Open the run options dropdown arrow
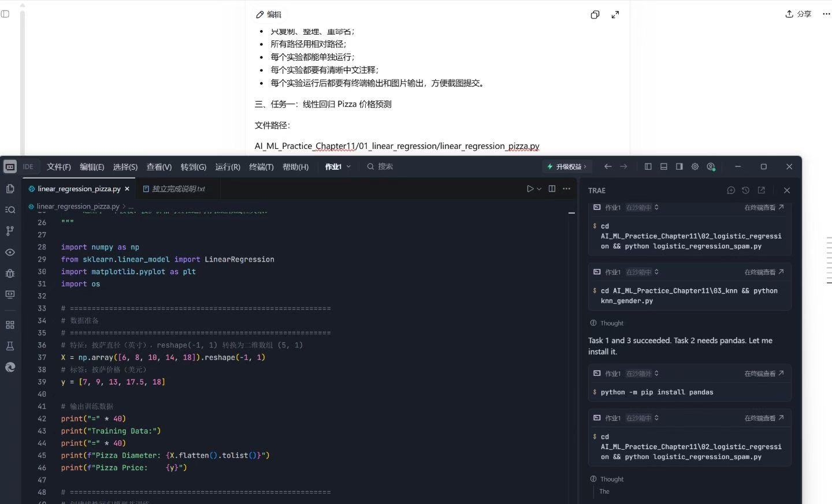 [x=539, y=189]
